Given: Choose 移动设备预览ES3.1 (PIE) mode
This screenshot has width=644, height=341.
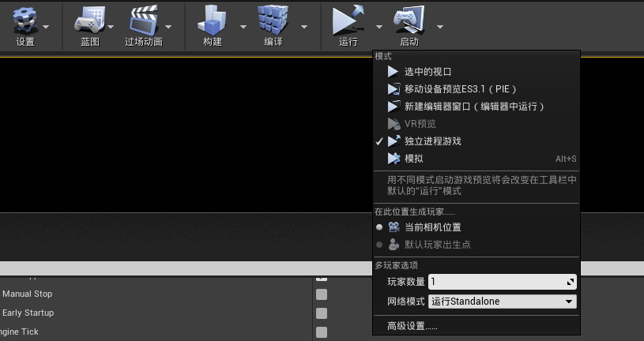Looking at the screenshot, I should tap(476, 89).
